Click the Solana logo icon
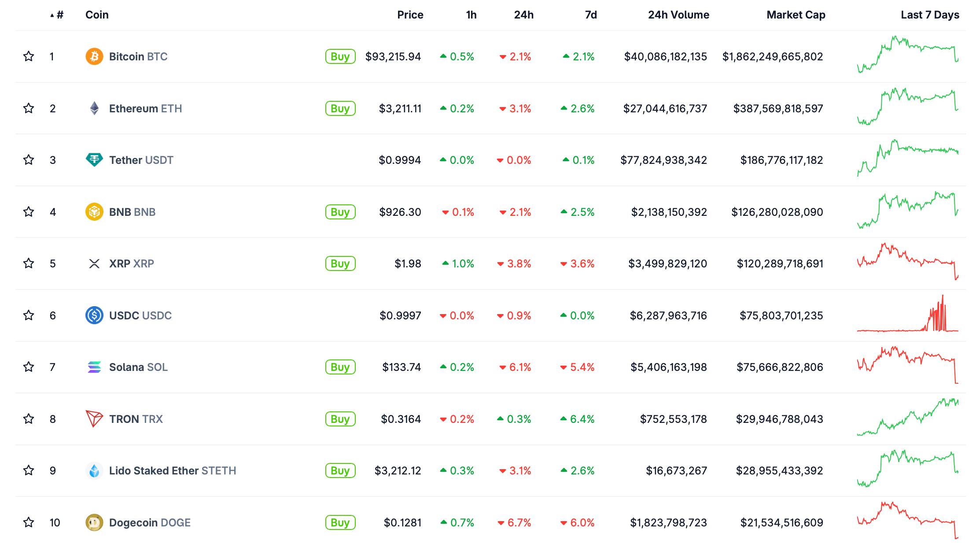The height and width of the screenshot is (548, 980). pyautogui.click(x=94, y=367)
